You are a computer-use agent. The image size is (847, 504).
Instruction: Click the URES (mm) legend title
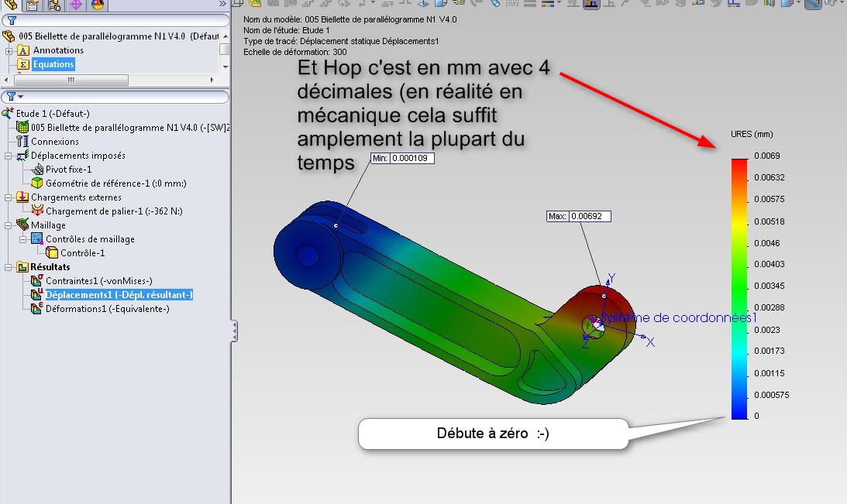tap(752, 135)
